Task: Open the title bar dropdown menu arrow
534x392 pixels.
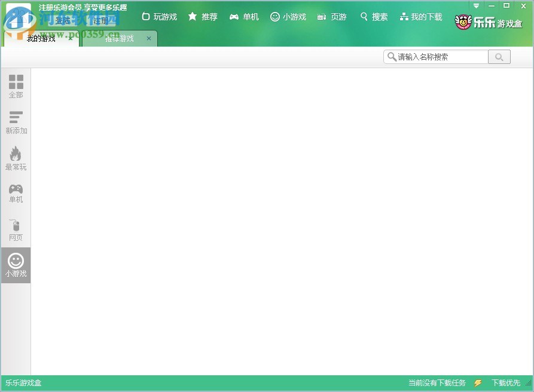Action: click(477, 6)
